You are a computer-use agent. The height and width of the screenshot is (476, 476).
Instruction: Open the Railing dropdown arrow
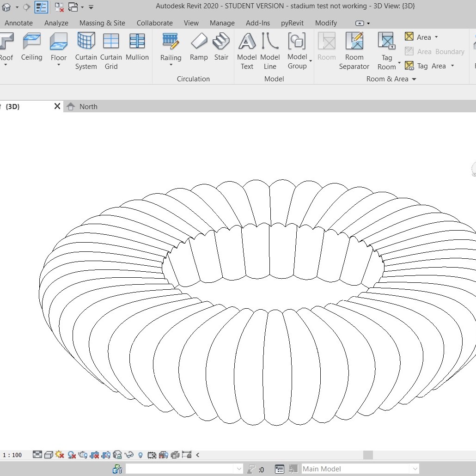(x=171, y=65)
